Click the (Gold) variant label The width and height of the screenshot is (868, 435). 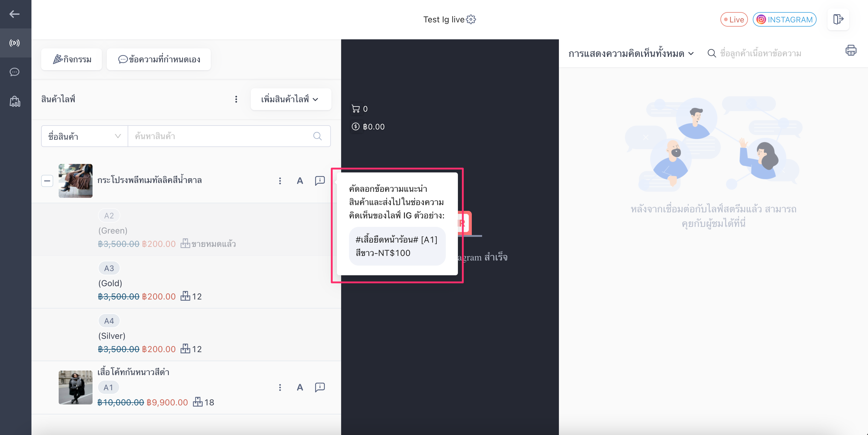110,283
